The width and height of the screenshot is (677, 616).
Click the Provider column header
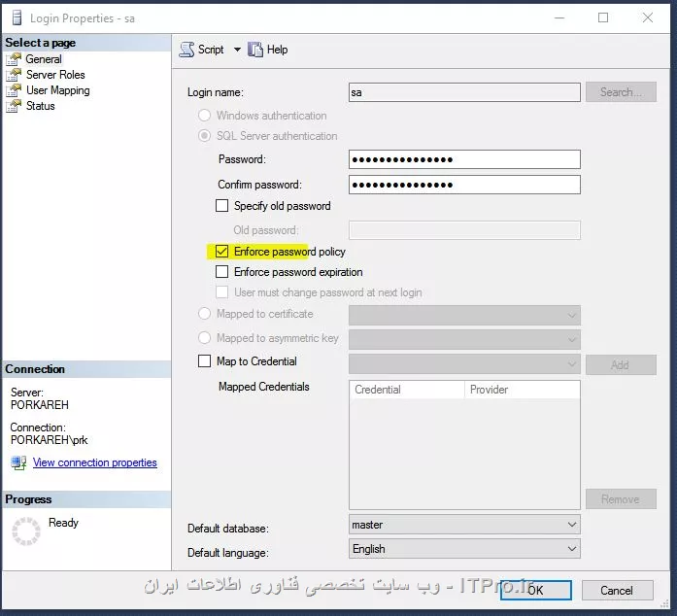coord(522,390)
